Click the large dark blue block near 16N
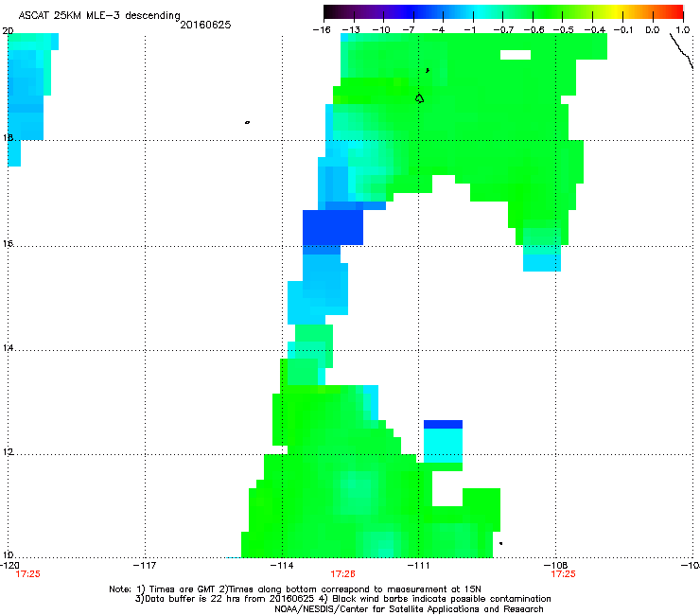700x615 pixels. pyautogui.click(x=333, y=227)
